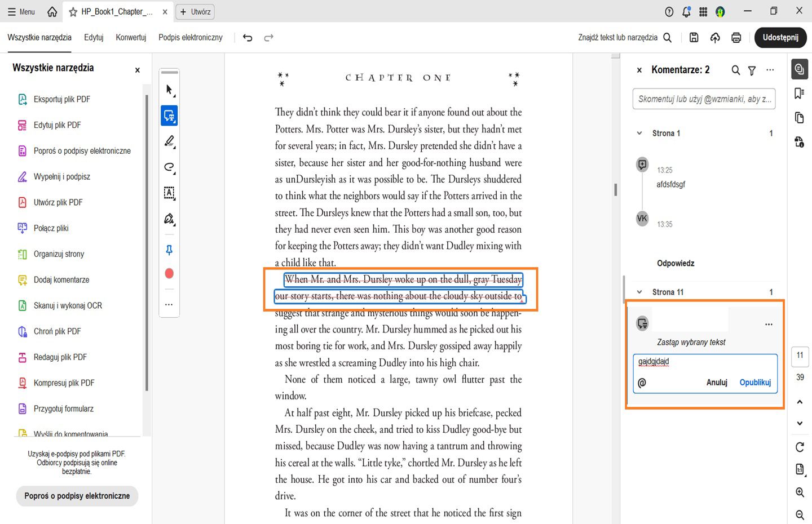812x524 pixels.
Task: Click Odpowiedz to reply to comment
Action: [676, 263]
